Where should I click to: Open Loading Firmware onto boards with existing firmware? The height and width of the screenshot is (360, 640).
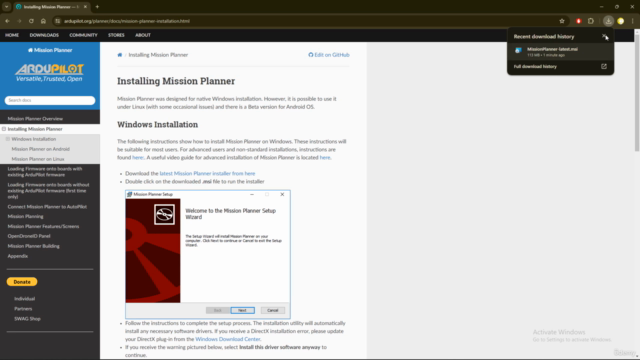coord(44,172)
